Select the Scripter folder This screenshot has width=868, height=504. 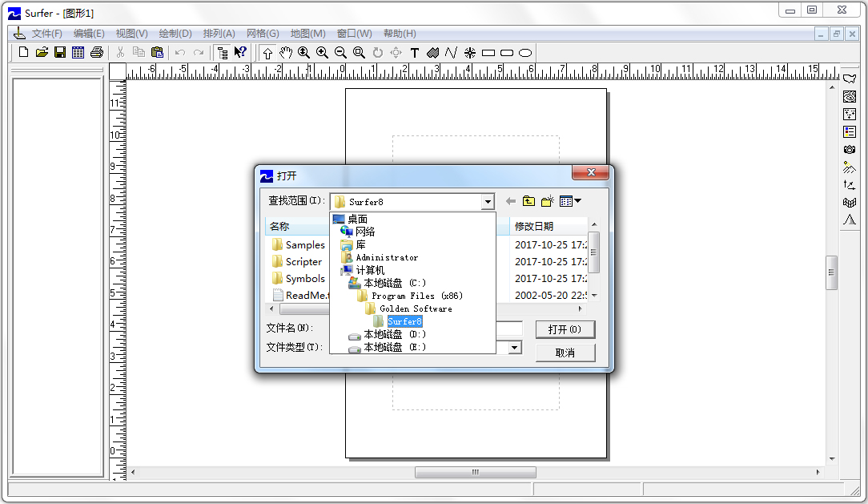click(303, 261)
